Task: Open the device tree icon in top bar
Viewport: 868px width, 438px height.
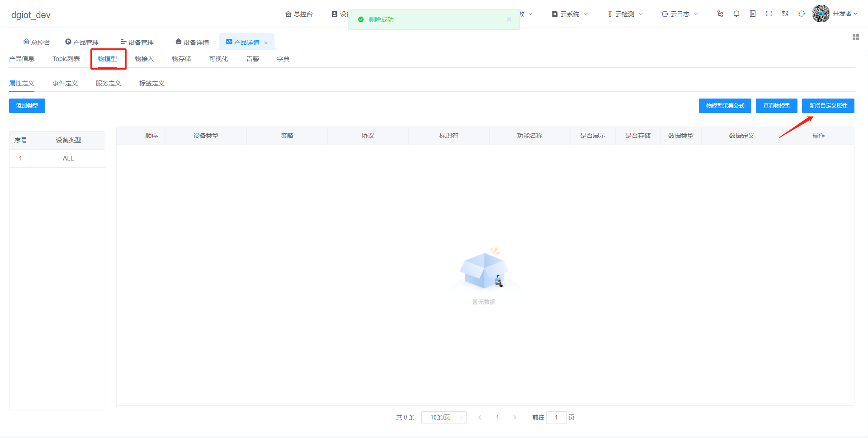Action: (720, 14)
